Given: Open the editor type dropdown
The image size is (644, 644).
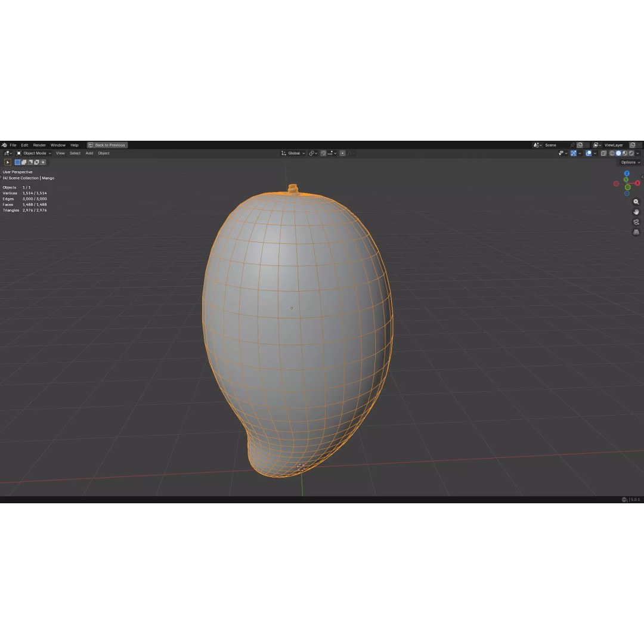Looking at the screenshot, I should 8,153.
